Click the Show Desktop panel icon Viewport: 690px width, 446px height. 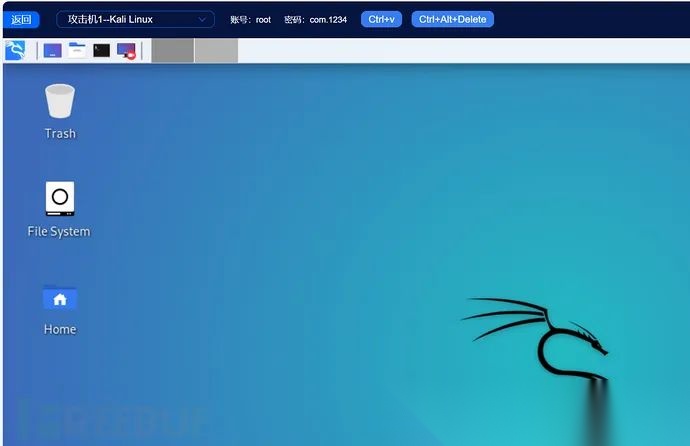coord(52,50)
